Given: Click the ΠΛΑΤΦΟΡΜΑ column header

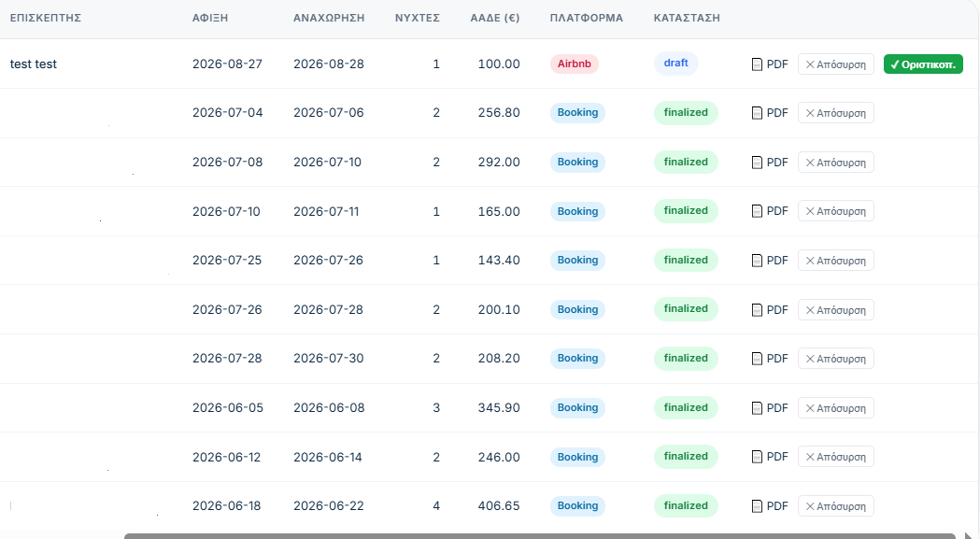Looking at the screenshot, I should [587, 18].
